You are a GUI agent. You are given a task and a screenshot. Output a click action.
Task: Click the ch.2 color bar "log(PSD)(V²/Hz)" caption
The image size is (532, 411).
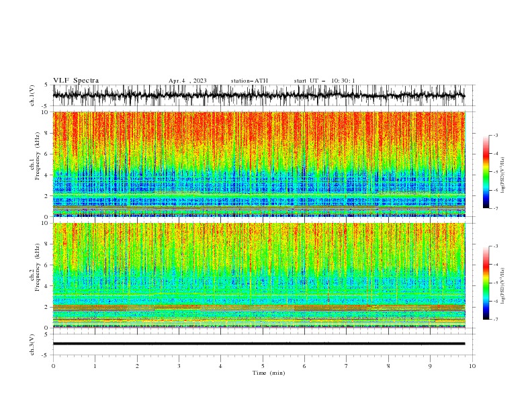(x=503, y=286)
